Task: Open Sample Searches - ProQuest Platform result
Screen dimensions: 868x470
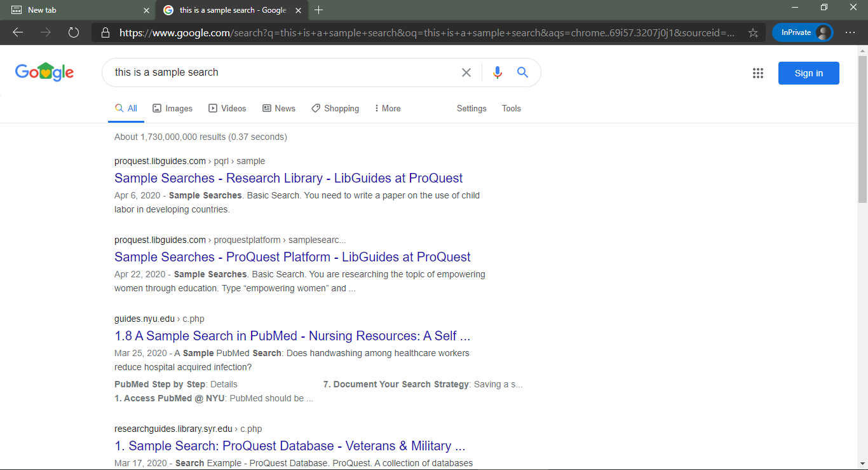Action: tap(292, 257)
